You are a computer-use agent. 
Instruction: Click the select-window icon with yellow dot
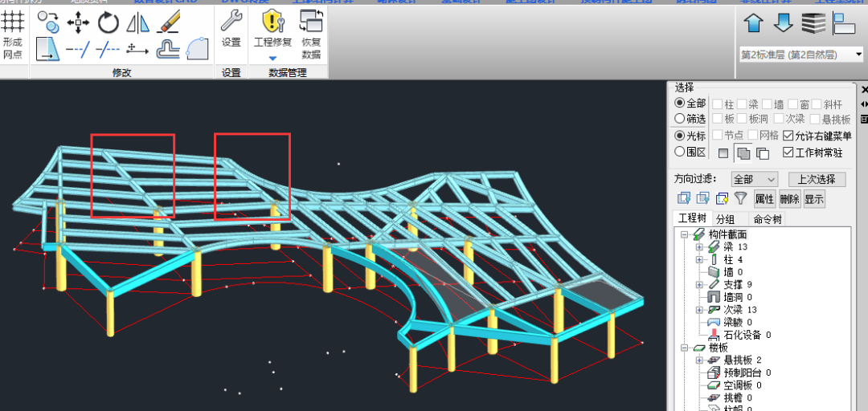point(722,198)
